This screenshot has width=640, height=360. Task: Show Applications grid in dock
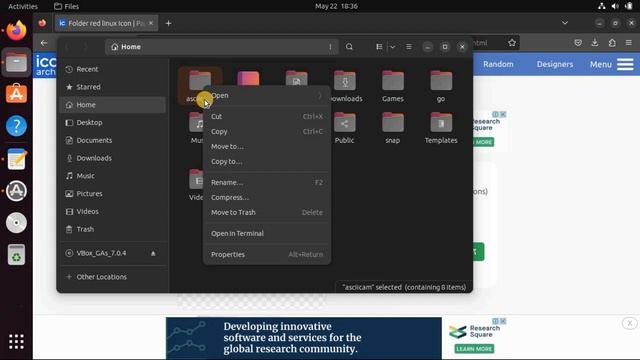pos(16,342)
